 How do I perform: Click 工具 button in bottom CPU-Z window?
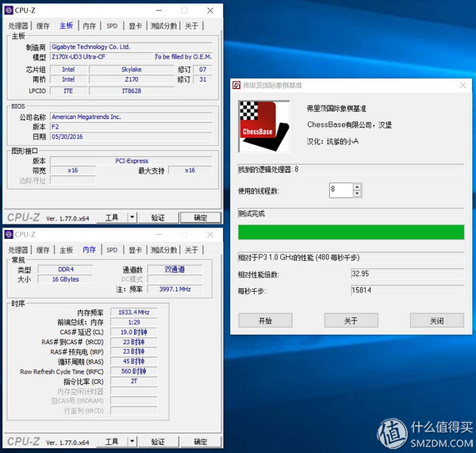pyautogui.click(x=112, y=442)
